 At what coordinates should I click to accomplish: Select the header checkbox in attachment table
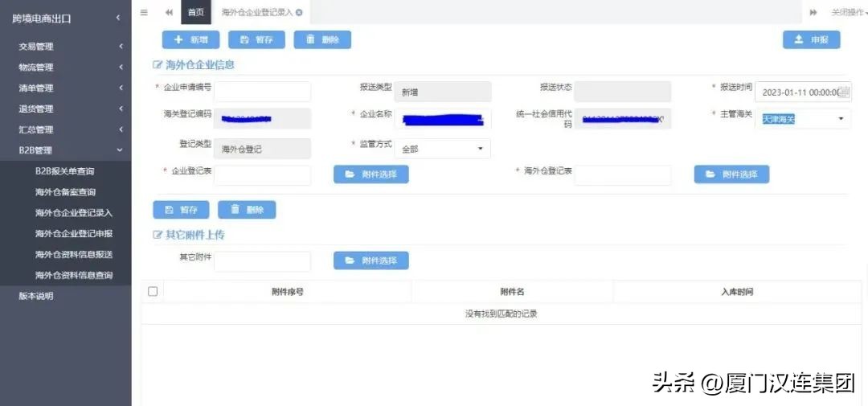pos(153,291)
